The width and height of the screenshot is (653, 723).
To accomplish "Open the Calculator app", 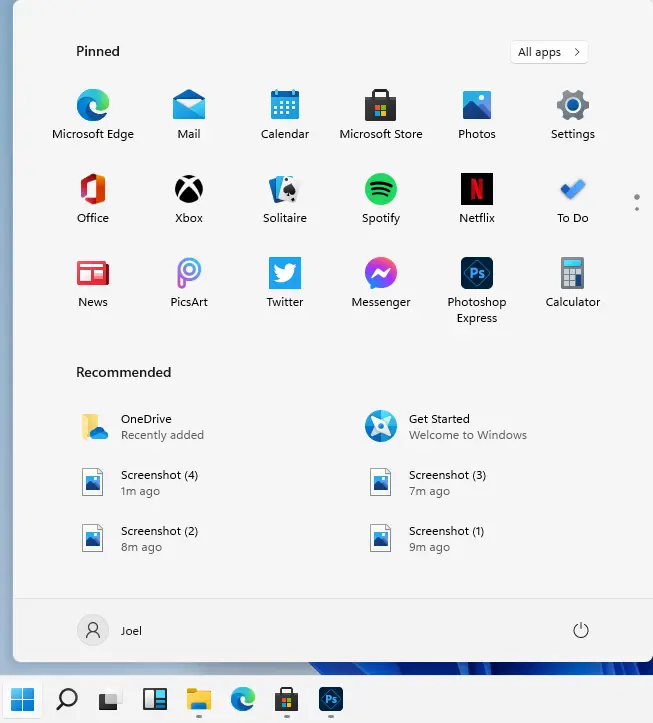I will [572, 282].
